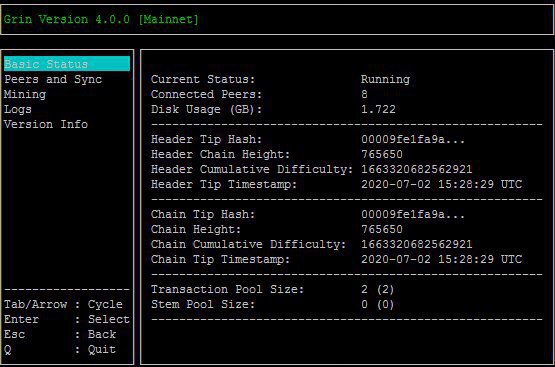The width and height of the screenshot is (555, 367).
Task: Click the Header Cumulative Difficulty number
Action: (x=417, y=169)
